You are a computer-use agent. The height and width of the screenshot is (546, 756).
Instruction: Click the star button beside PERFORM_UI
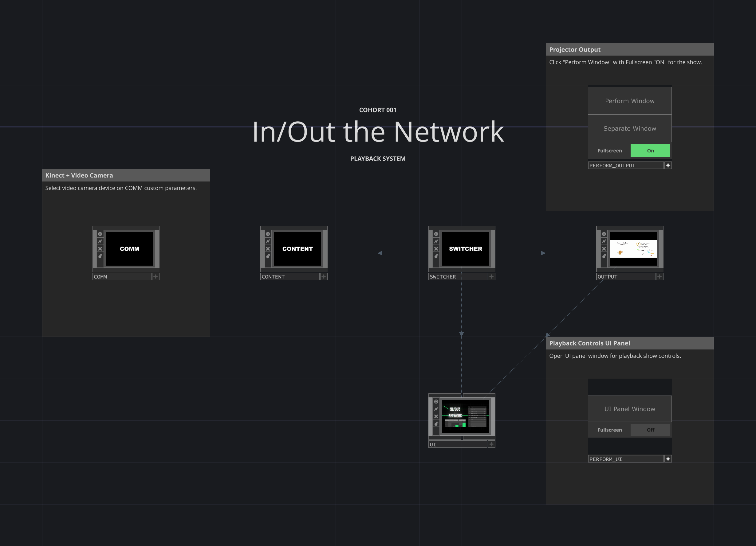point(668,459)
